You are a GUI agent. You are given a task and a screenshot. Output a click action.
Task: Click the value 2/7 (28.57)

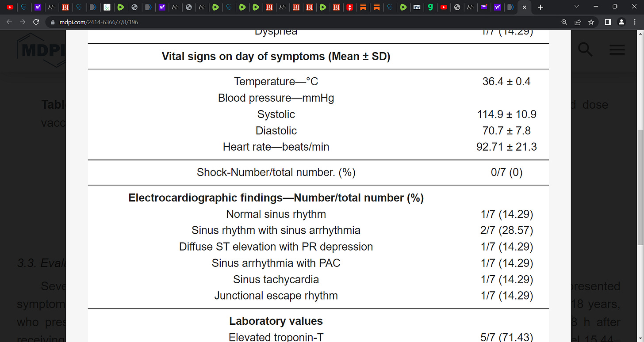(x=506, y=231)
